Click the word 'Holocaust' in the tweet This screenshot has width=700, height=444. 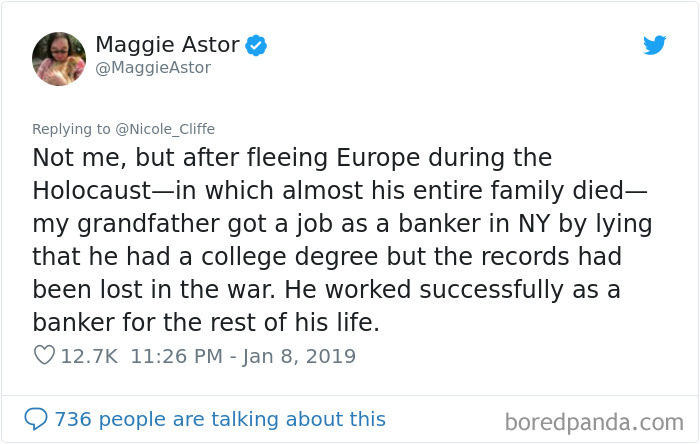click(92, 191)
